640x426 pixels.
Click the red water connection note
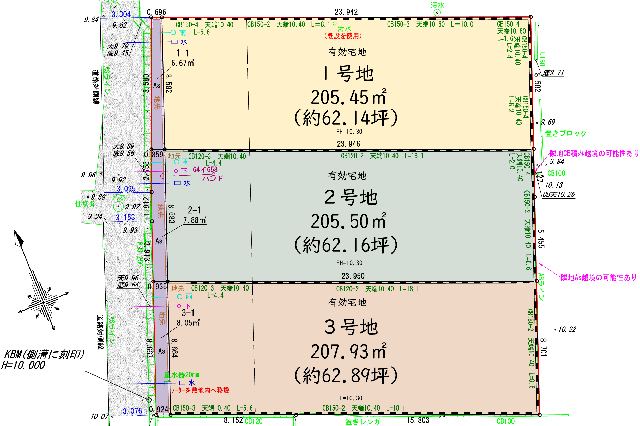[203, 389]
